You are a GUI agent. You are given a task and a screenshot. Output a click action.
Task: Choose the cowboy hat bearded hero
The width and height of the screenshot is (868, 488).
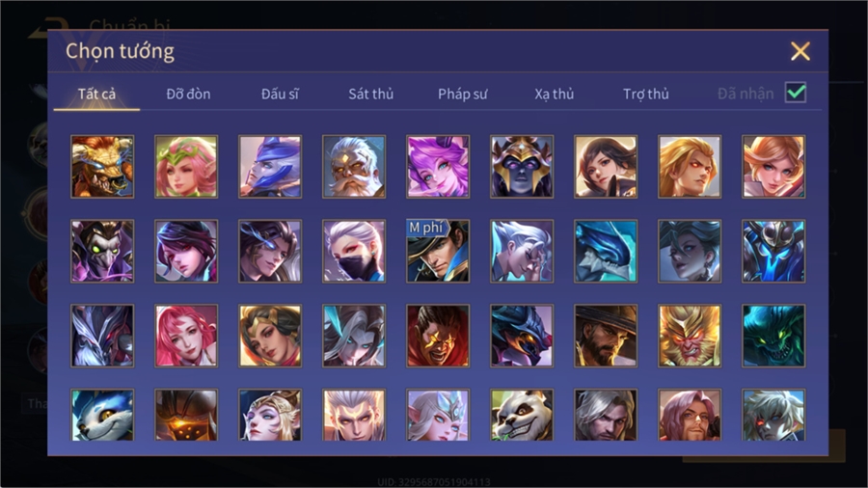pyautogui.click(x=606, y=336)
